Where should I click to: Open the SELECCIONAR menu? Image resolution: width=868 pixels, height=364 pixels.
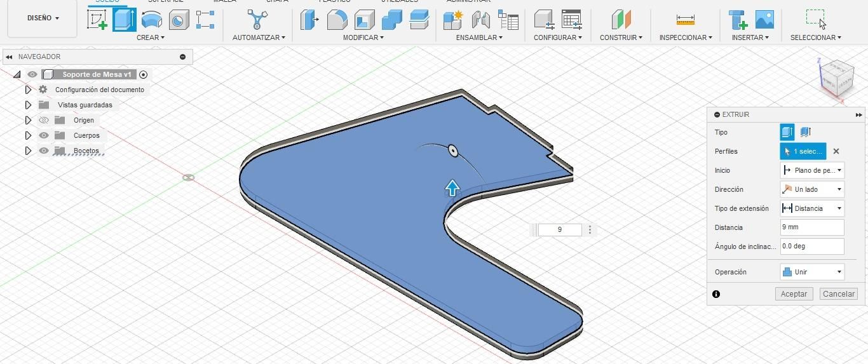pyautogui.click(x=816, y=37)
